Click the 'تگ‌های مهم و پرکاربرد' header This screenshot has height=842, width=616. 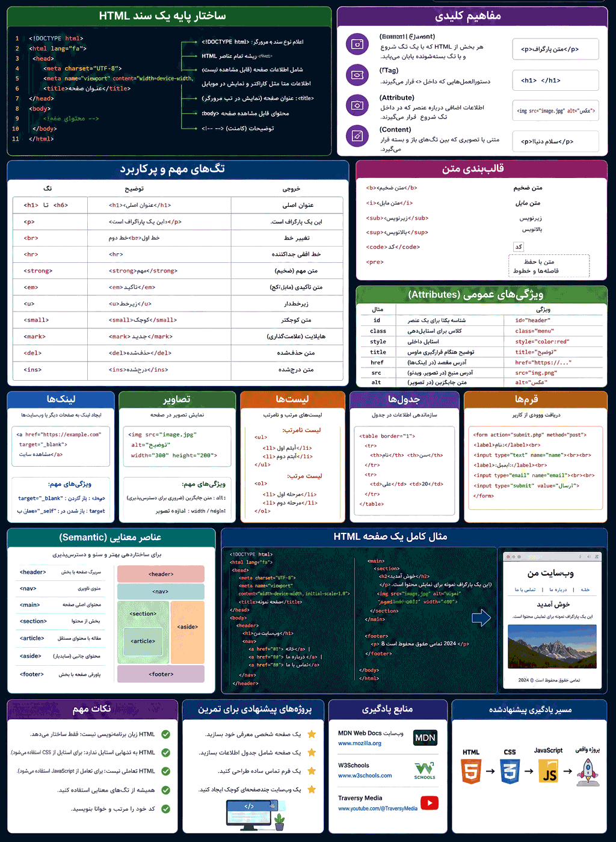coord(178,170)
